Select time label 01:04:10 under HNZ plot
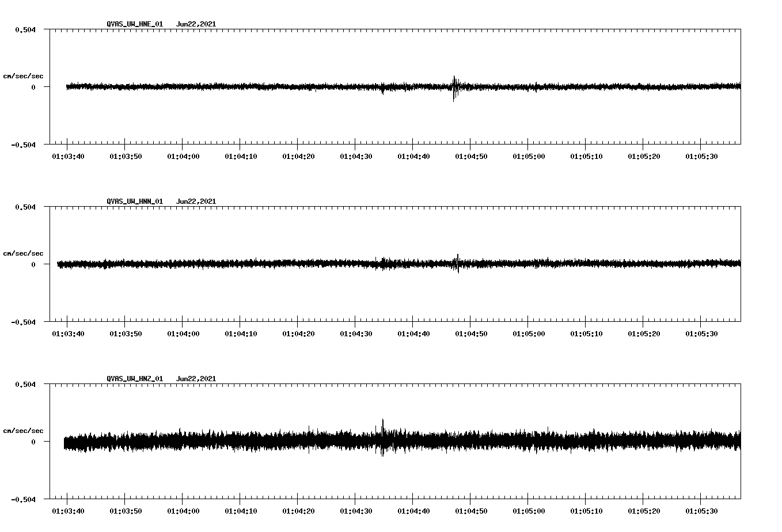This screenshot has width=782, height=532. click(x=241, y=511)
